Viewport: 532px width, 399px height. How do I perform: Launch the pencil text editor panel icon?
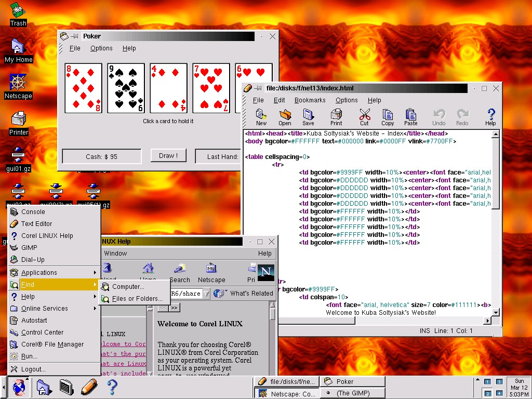89,387
